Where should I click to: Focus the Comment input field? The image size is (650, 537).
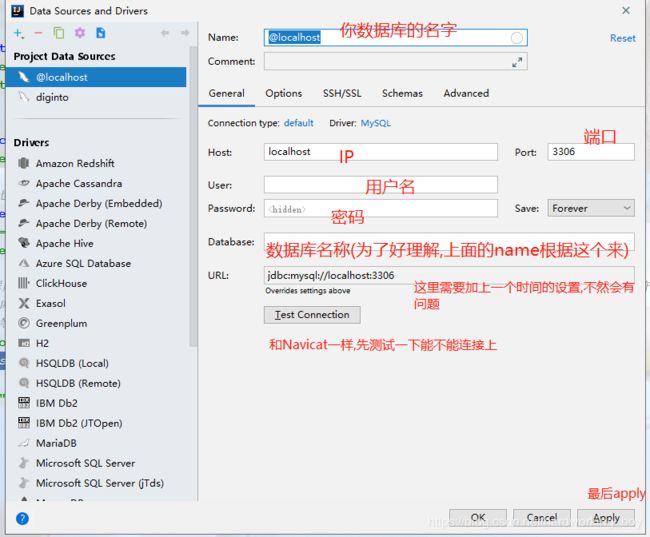(395, 61)
